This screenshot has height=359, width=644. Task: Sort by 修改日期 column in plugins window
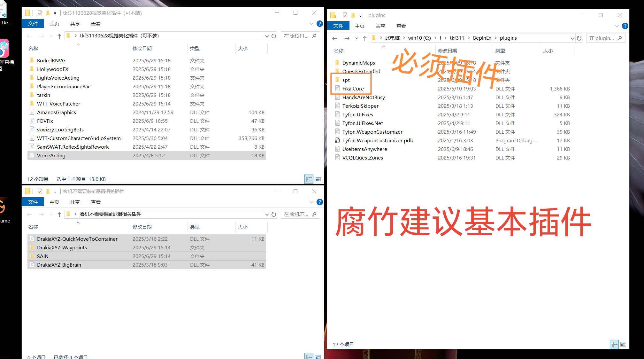coord(447,51)
